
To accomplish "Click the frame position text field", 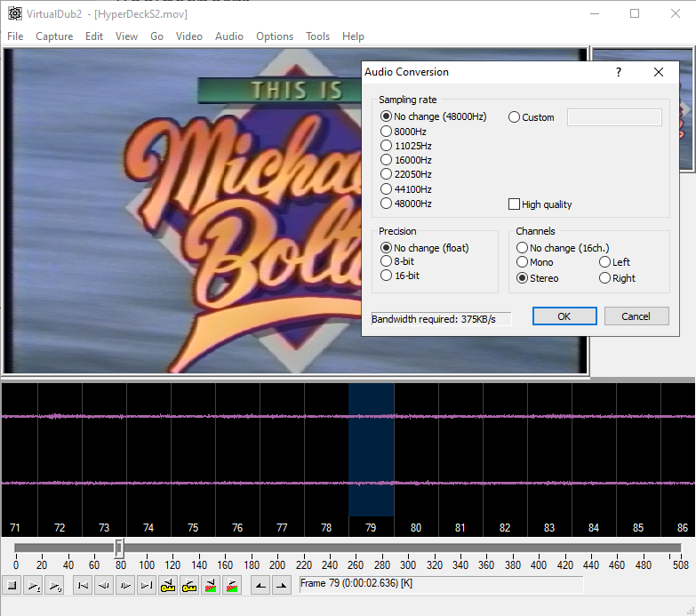I will point(441,584).
